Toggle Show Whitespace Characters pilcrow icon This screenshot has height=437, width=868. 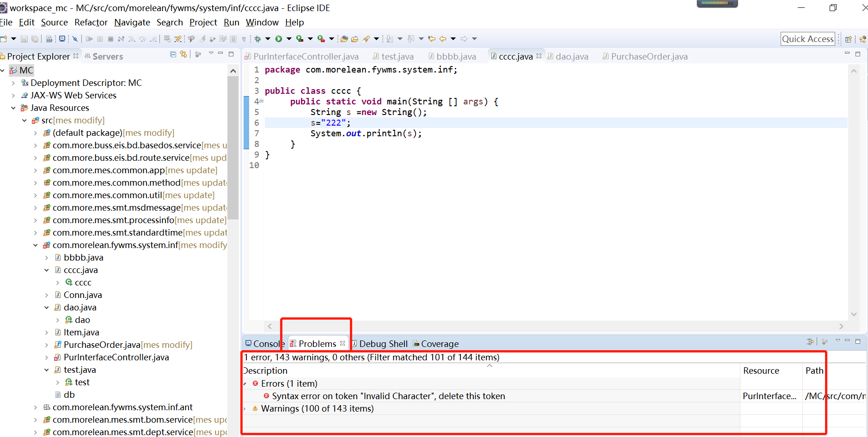pyautogui.click(x=244, y=39)
